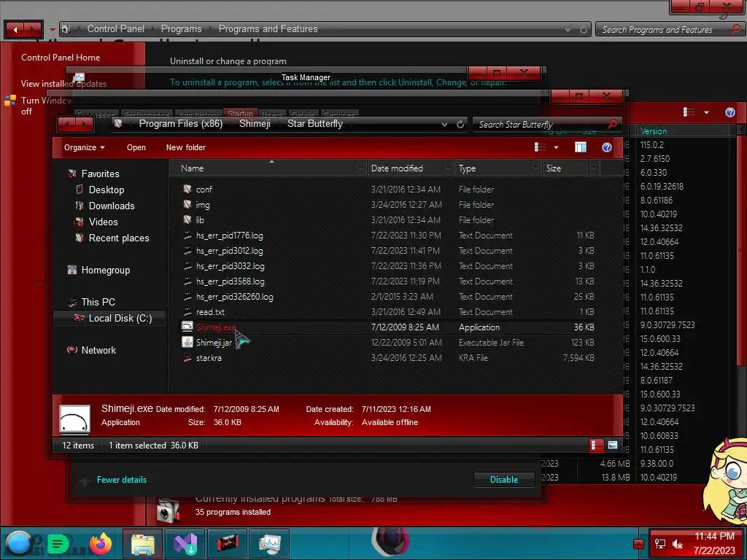747x560 pixels.
Task: Open the taskbar clock showing 11:44 PM
Action: 713,543
